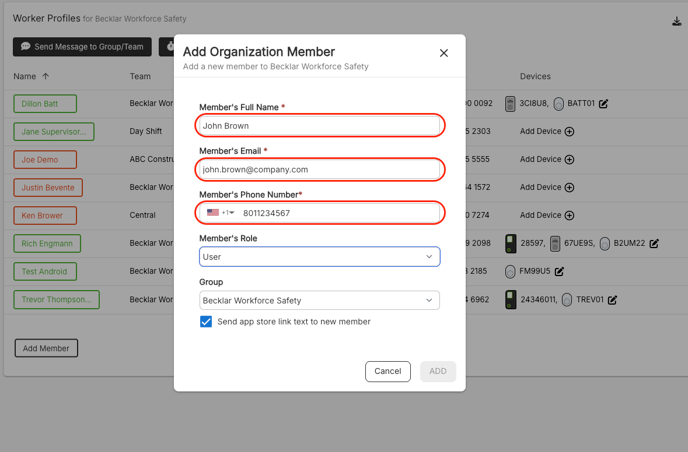The height and width of the screenshot is (452, 688).
Task: Click the 28597 device icon
Action: 510,244
